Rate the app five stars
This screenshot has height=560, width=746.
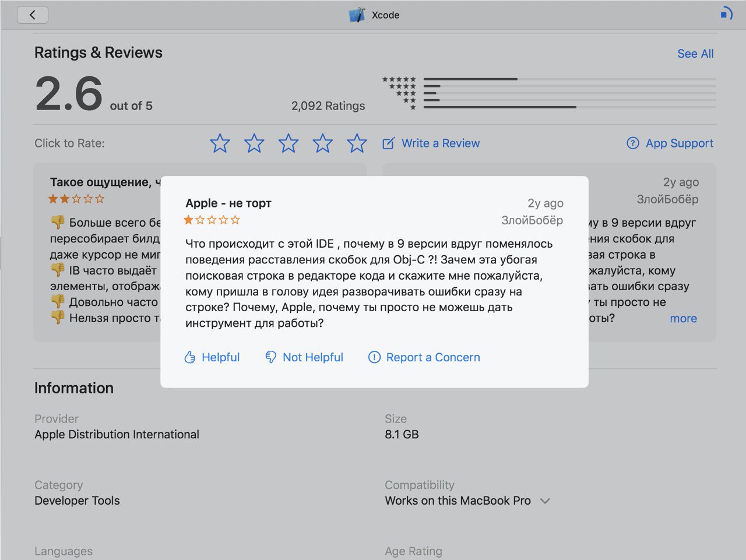coord(357,143)
